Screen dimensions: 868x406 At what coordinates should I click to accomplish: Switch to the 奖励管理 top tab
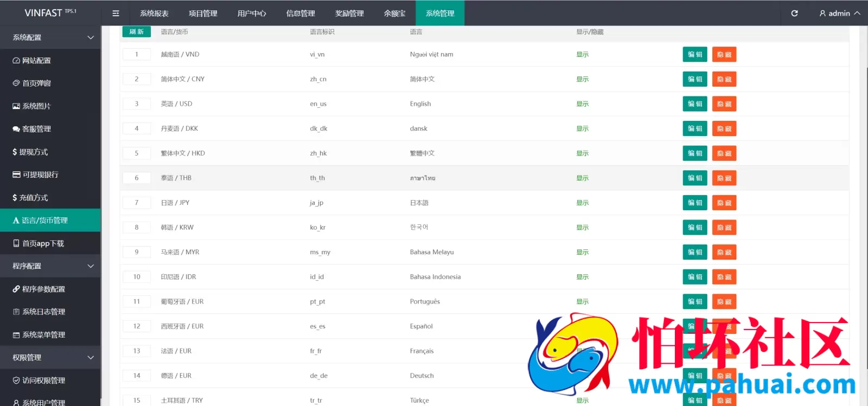pyautogui.click(x=349, y=13)
